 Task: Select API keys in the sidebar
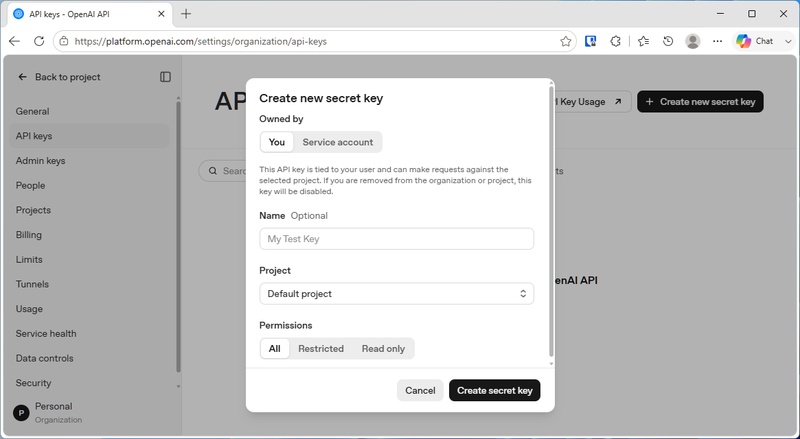[x=89, y=136]
